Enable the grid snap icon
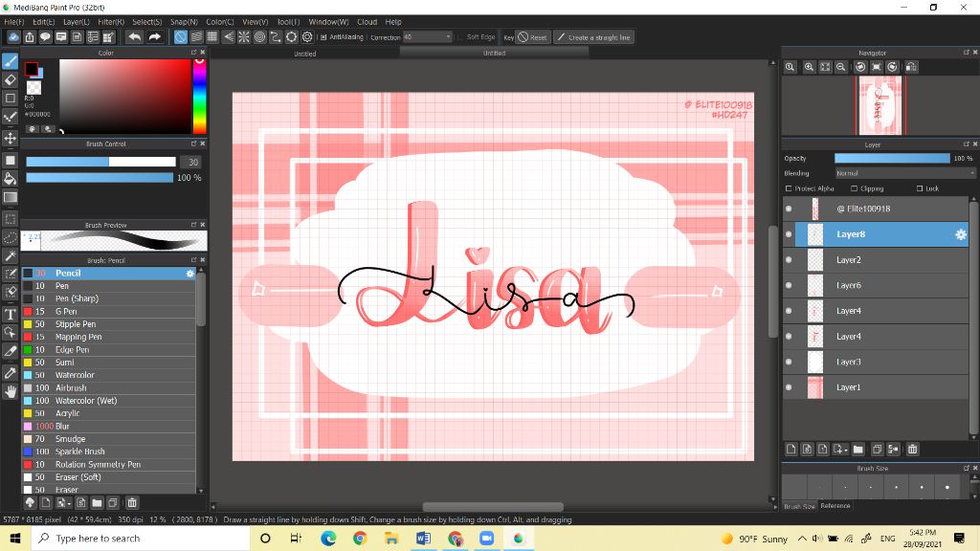980x551 pixels. tap(212, 37)
